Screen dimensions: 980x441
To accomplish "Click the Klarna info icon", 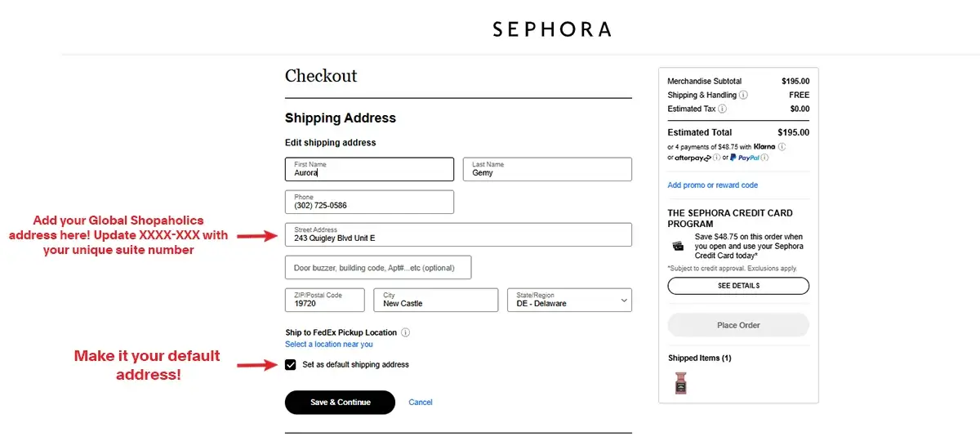I will (782, 147).
